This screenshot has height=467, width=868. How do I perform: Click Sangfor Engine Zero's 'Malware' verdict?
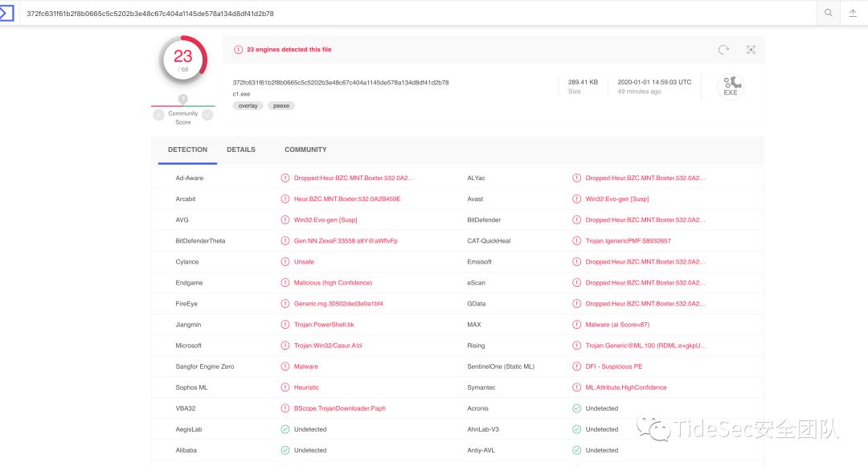[306, 367]
